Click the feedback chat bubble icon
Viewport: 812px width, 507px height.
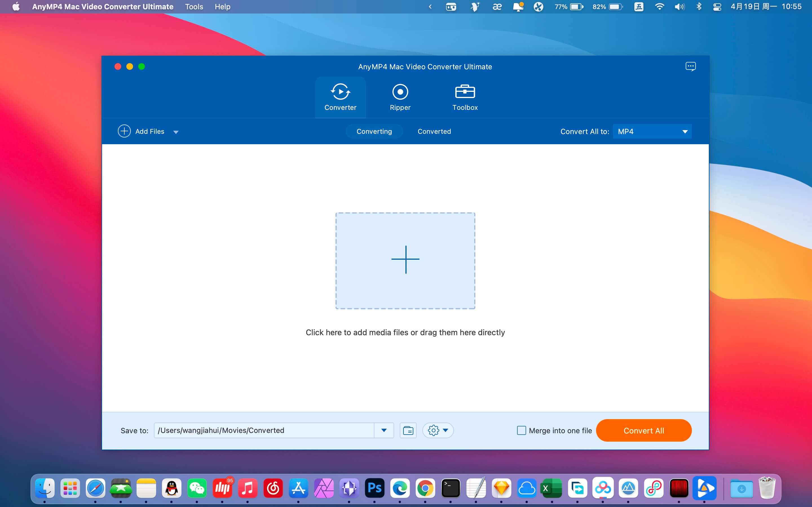click(x=690, y=66)
